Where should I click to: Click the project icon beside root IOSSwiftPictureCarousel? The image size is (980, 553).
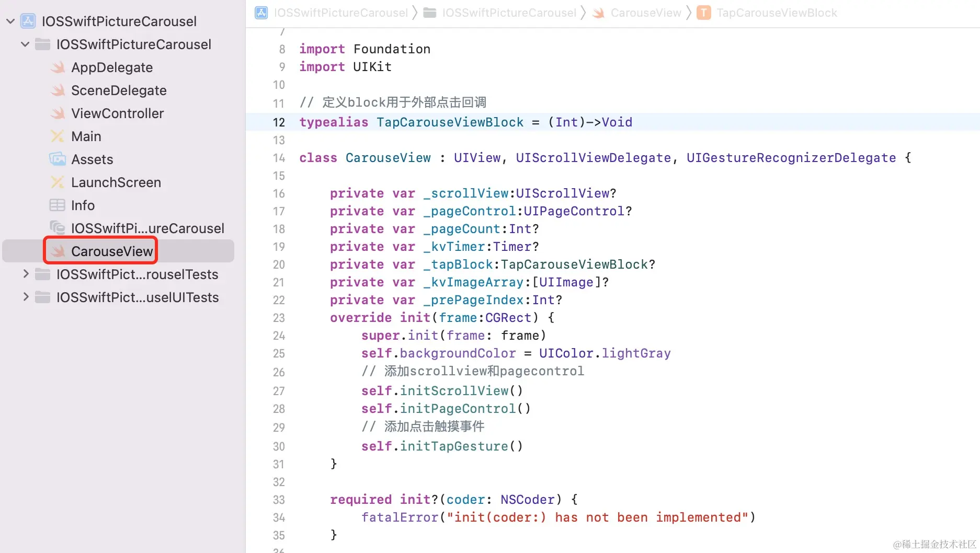pyautogui.click(x=28, y=21)
